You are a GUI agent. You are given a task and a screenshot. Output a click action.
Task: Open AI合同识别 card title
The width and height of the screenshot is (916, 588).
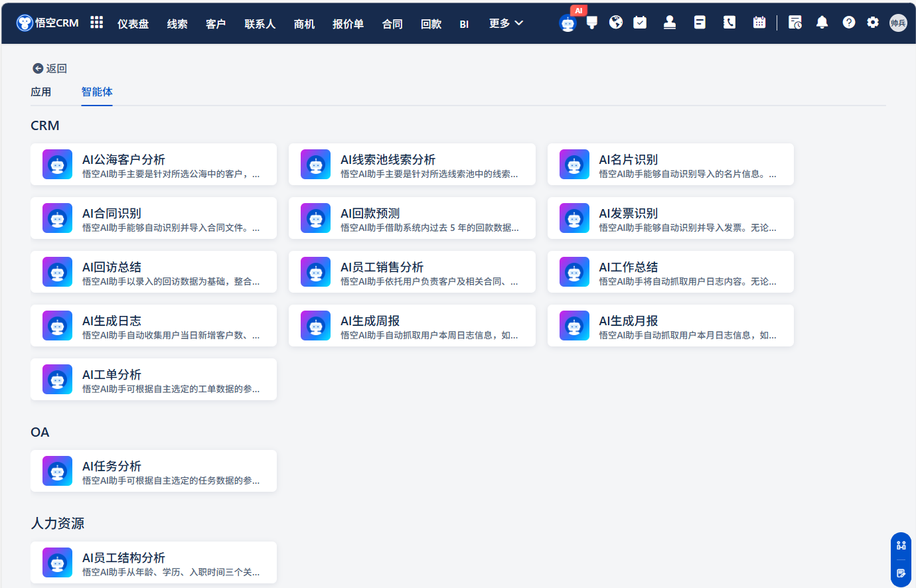(x=112, y=213)
